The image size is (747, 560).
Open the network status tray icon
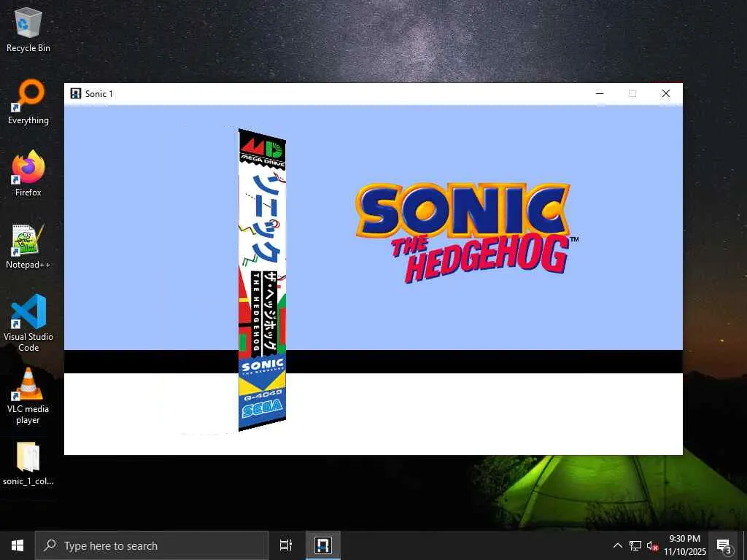coord(635,545)
